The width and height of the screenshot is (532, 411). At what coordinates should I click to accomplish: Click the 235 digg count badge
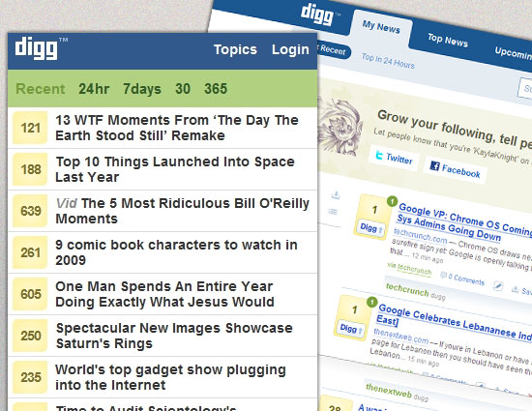(30, 377)
